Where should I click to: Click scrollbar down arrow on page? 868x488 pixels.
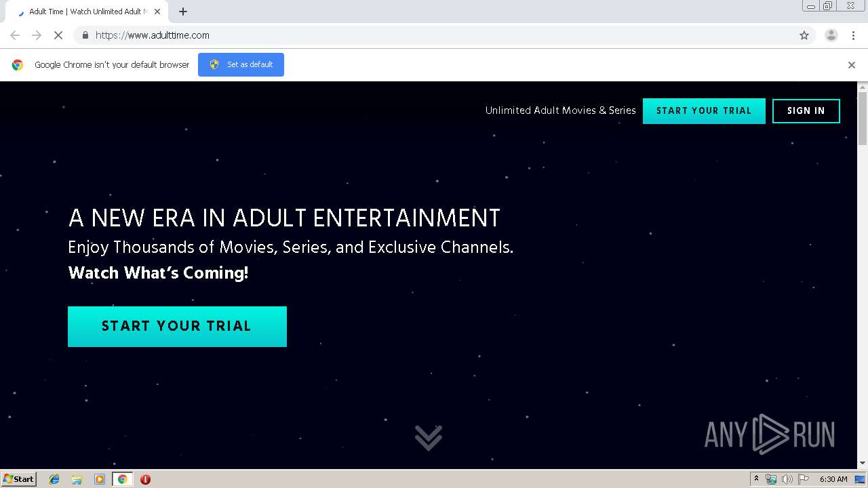click(863, 463)
